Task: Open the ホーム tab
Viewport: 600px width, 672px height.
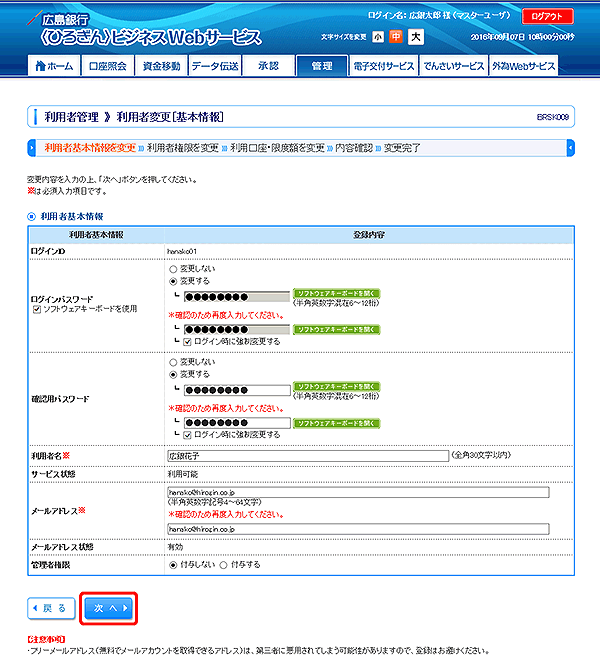Action: tap(53, 66)
